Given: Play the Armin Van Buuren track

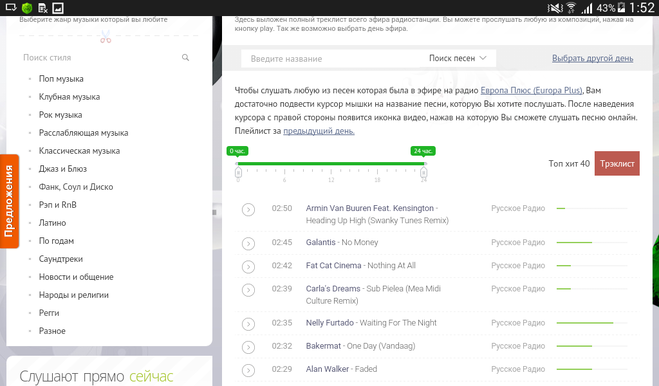Looking at the screenshot, I should 248,209.
